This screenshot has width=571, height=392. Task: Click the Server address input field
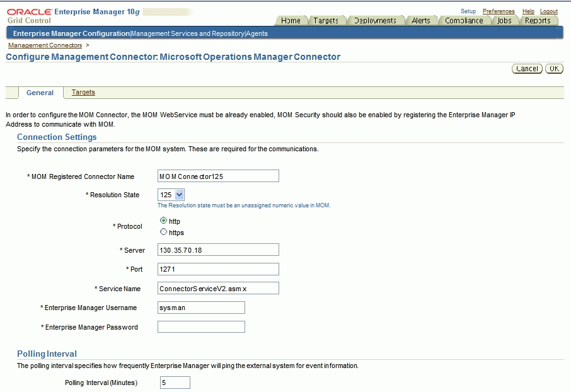click(x=218, y=250)
